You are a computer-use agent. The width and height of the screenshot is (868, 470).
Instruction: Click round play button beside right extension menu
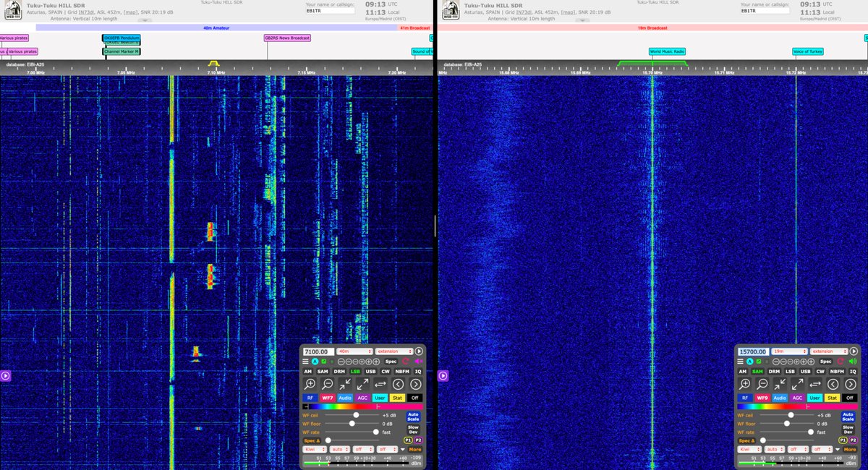pos(854,351)
